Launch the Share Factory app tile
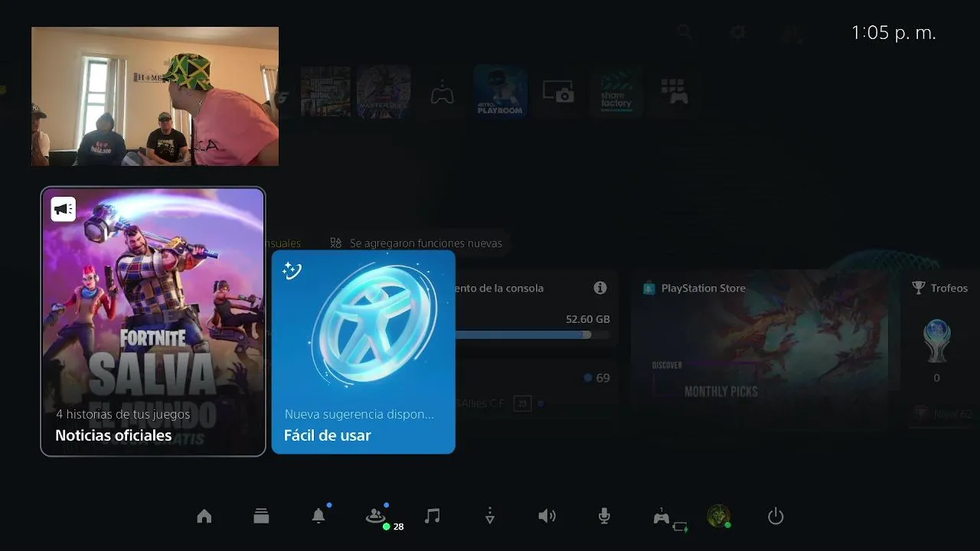980x551 pixels. click(616, 93)
